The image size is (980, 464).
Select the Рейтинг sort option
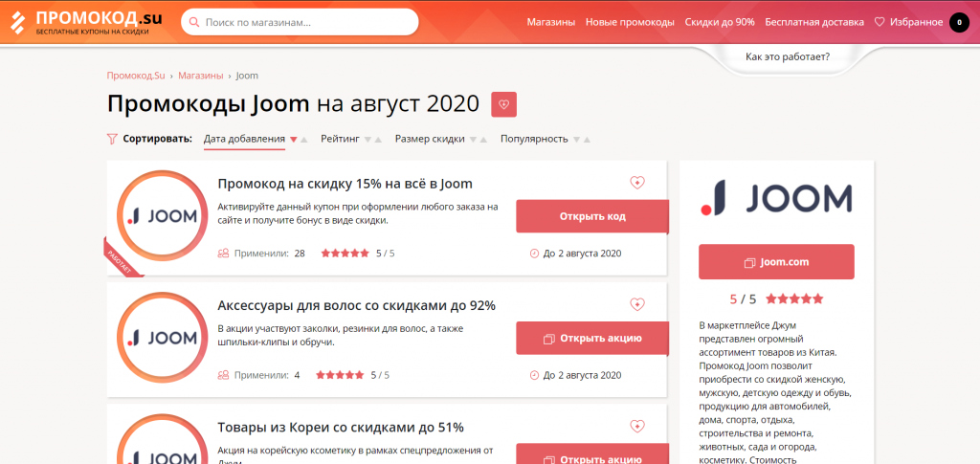(x=340, y=139)
